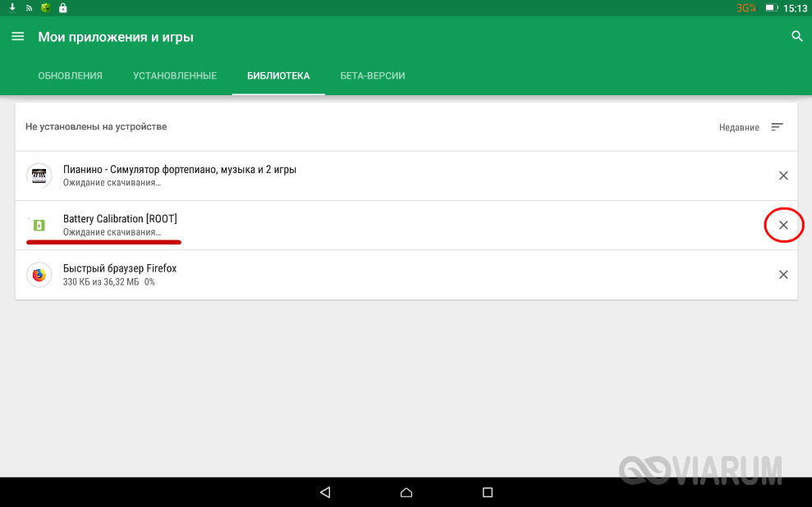The height and width of the screenshot is (507, 812).
Task: Tap the search magnifier icon
Action: (x=797, y=36)
